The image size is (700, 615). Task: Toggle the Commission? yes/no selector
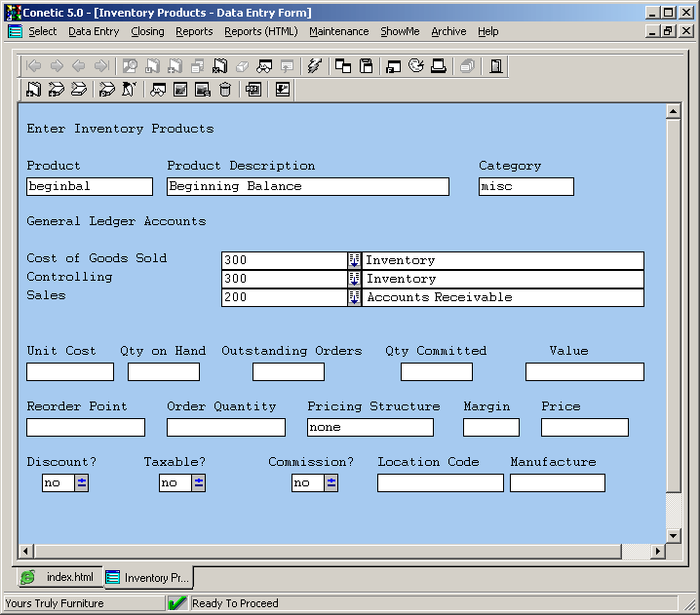[x=331, y=482]
